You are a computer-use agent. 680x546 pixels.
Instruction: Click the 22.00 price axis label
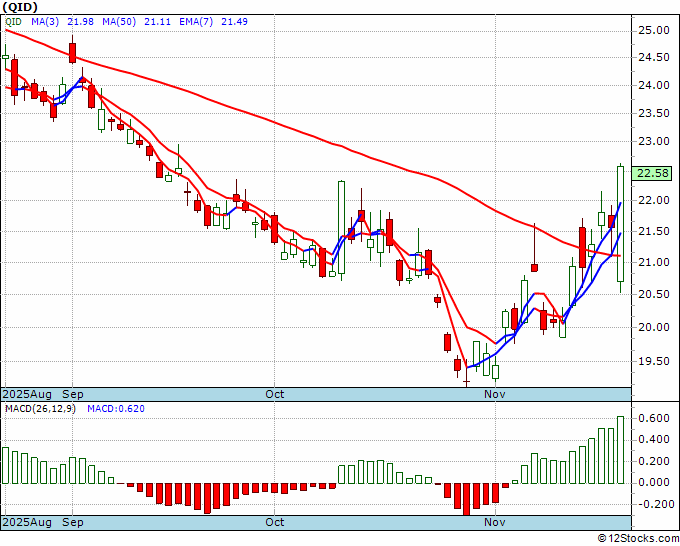[x=654, y=200]
